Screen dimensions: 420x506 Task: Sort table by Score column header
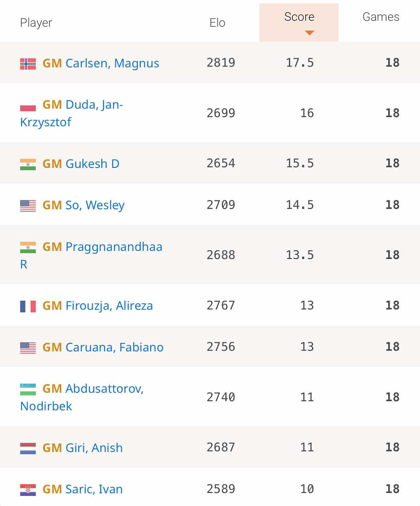coord(299,17)
